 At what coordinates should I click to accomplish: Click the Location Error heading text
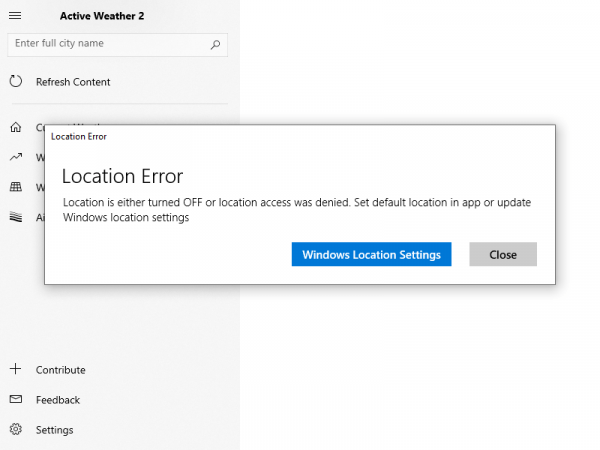122,176
